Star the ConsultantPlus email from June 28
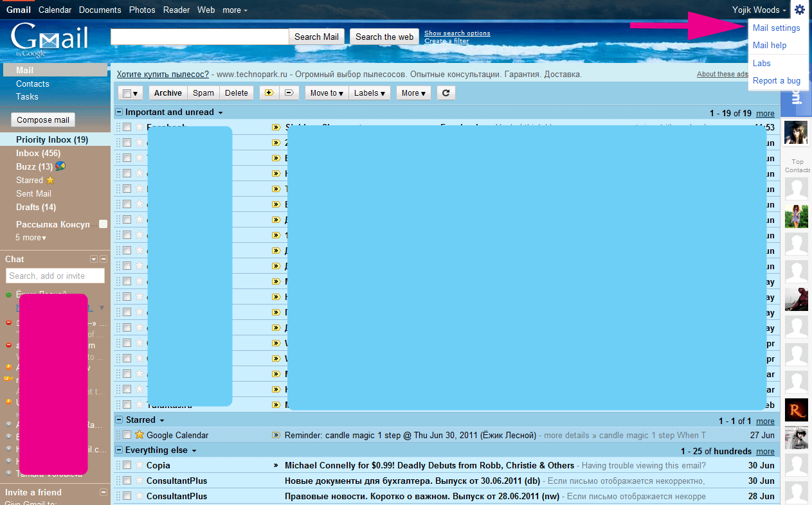Image resolution: width=812 pixels, height=505 pixels. point(139,495)
